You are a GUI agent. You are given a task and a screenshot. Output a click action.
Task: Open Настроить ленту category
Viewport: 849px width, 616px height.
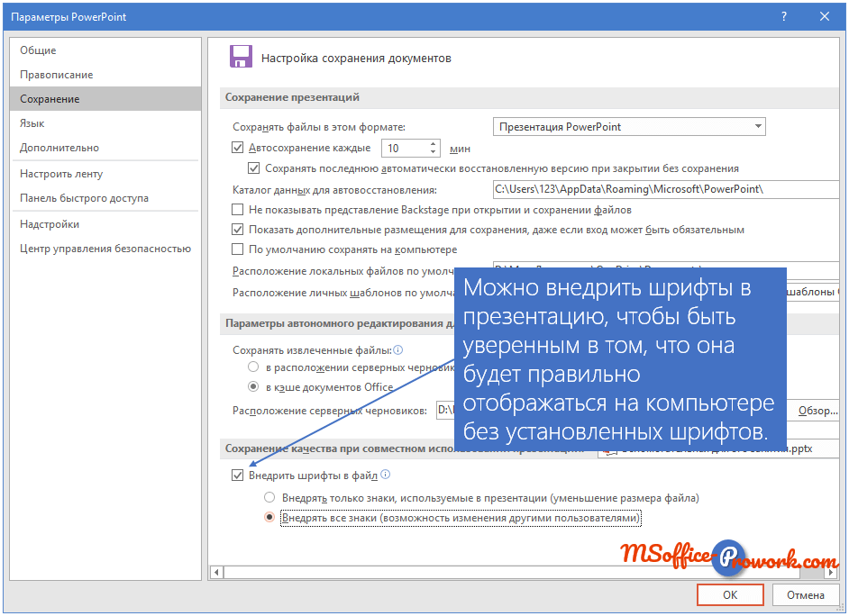[x=105, y=174]
